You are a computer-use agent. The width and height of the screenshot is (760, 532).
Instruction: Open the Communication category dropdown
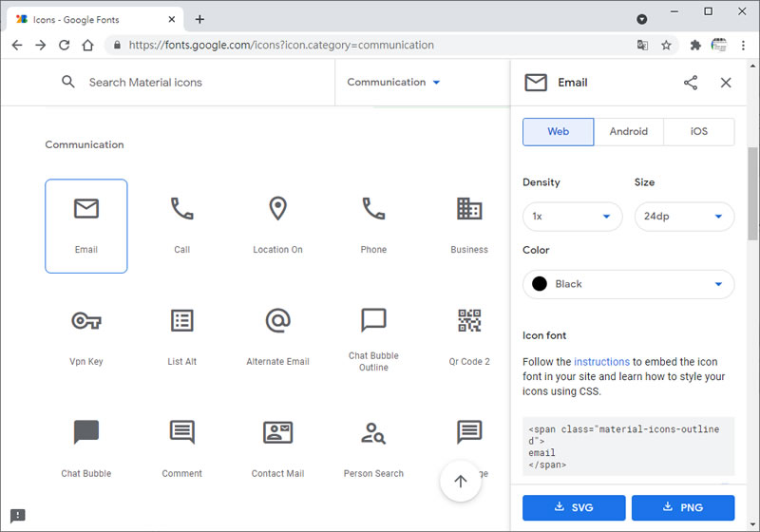tap(394, 83)
